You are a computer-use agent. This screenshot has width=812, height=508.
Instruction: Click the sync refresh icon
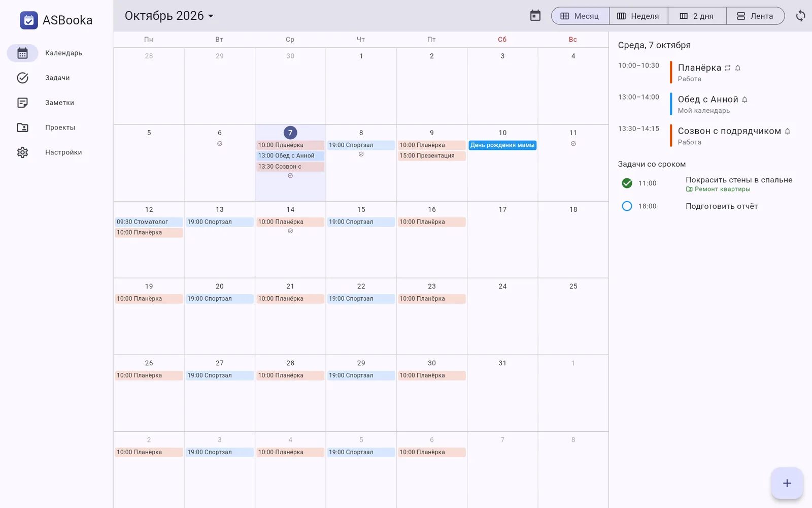(x=800, y=16)
